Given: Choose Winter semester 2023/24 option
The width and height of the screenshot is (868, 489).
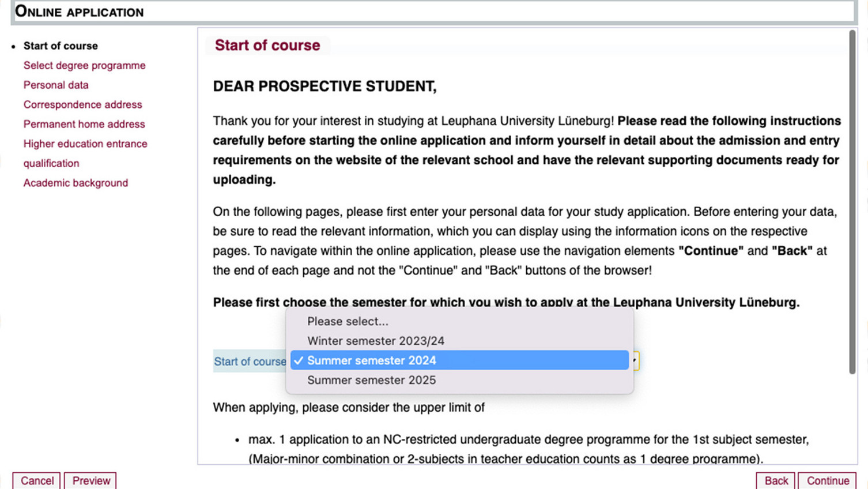Looking at the screenshot, I should pyautogui.click(x=375, y=341).
